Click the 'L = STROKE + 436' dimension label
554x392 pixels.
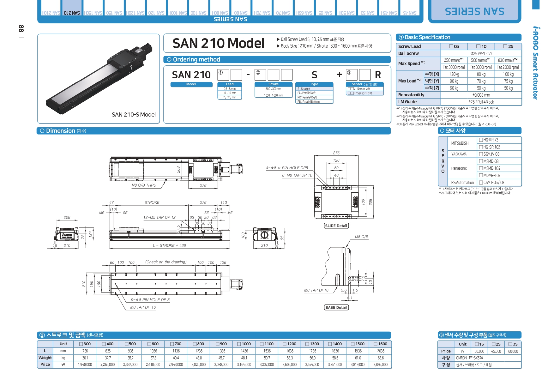pos(169,245)
